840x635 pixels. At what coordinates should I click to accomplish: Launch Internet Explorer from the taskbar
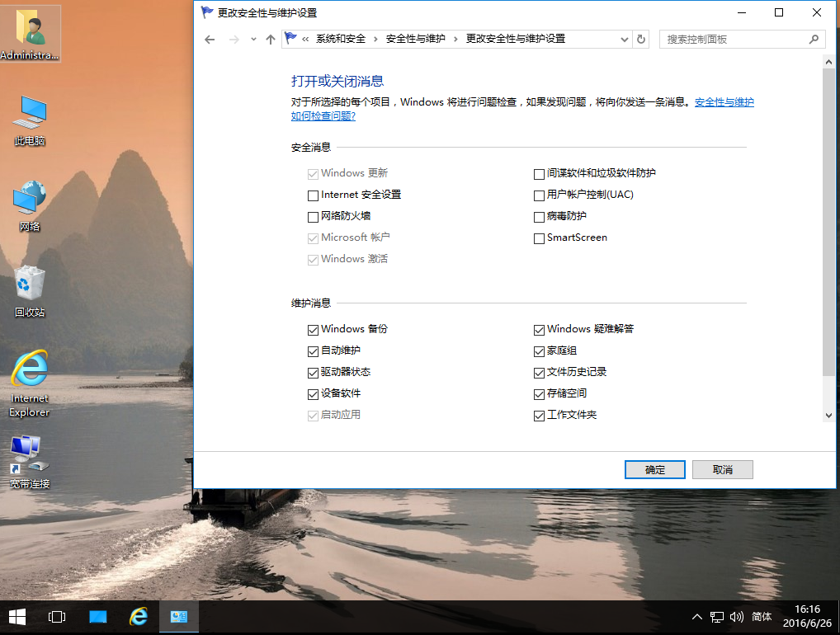(139, 618)
